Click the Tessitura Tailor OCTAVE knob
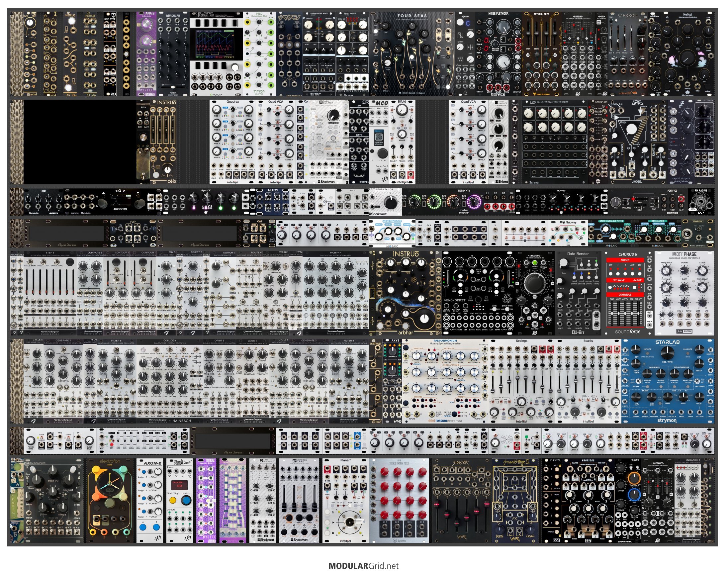The image size is (728, 573). 391,203
